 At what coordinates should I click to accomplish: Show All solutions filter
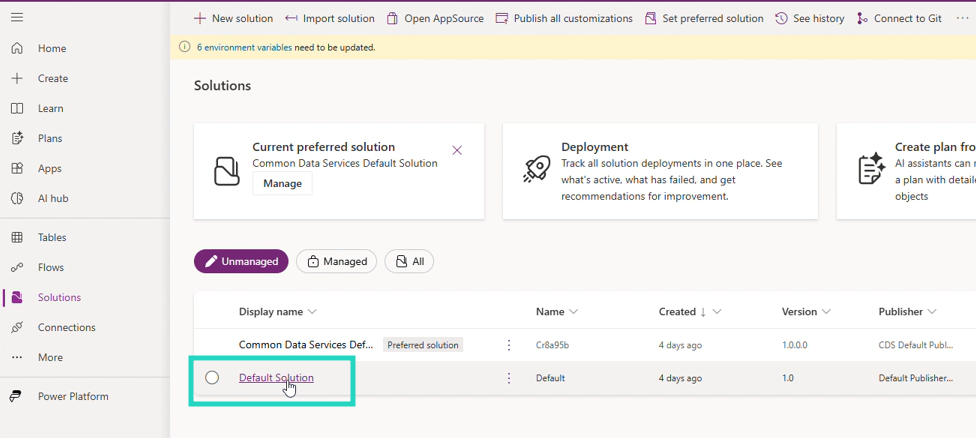click(x=409, y=261)
